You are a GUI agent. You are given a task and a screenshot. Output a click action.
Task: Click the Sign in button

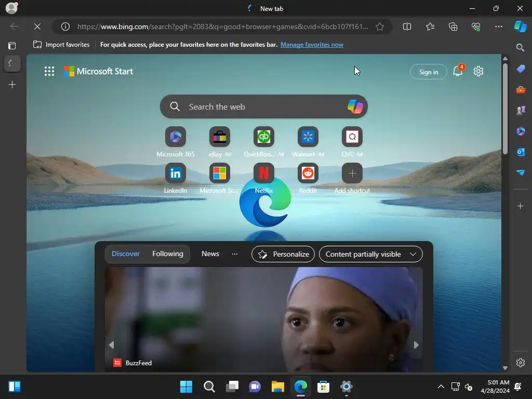(429, 72)
